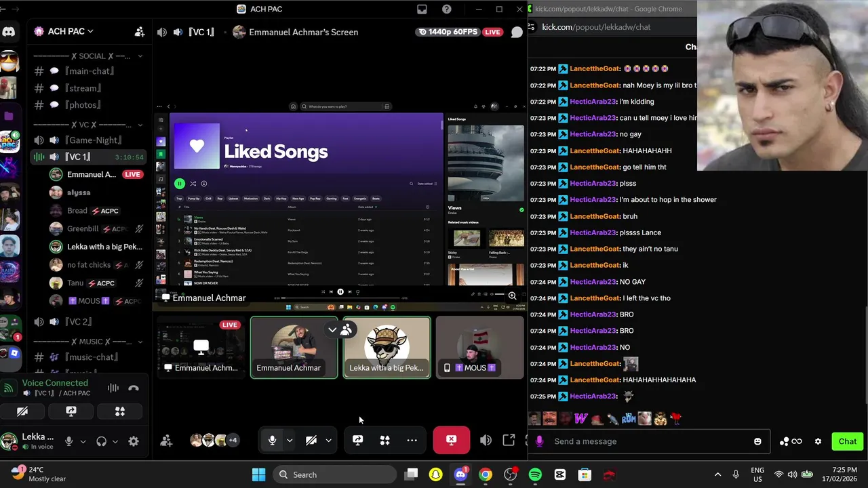
Task: Click Windows system volume tray icon
Action: 793,474
